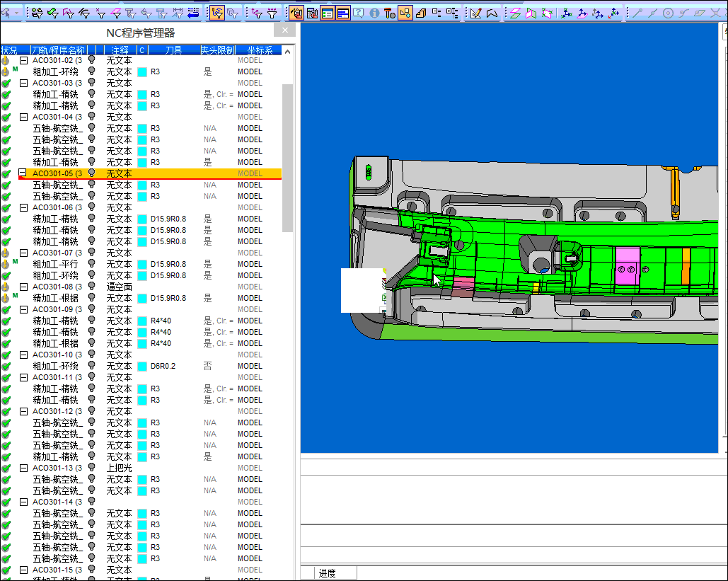Click the magenta parallelogram plane icon
Image resolution: width=728 pixels, height=581 pixels.
514,13
